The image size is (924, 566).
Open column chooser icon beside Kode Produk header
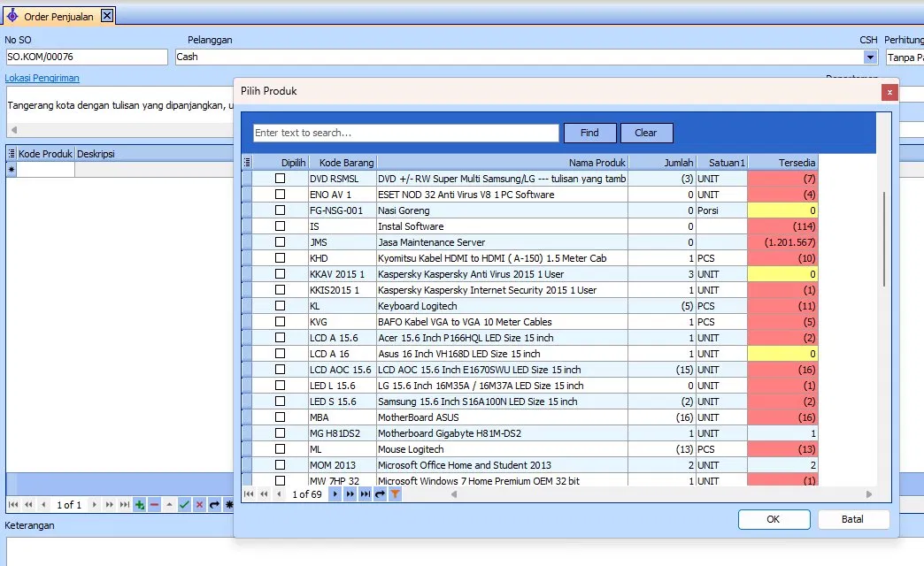coord(12,154)
